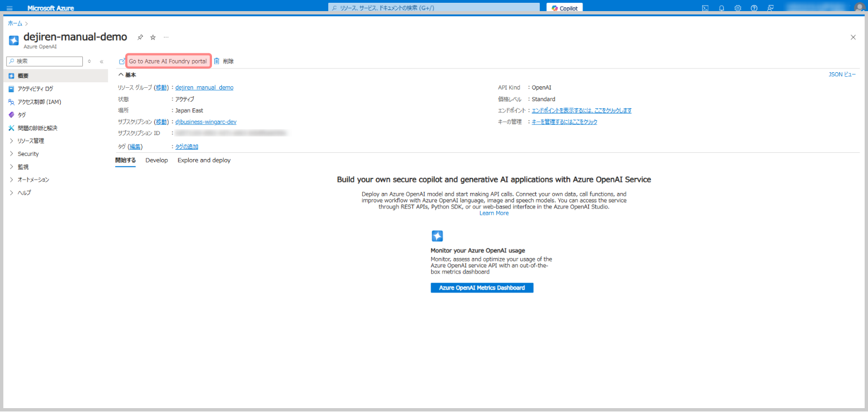This screenshot has width=868, height=412.
Task: Click the Monitor usage sparkle icon
Action: tap(437, 236)
